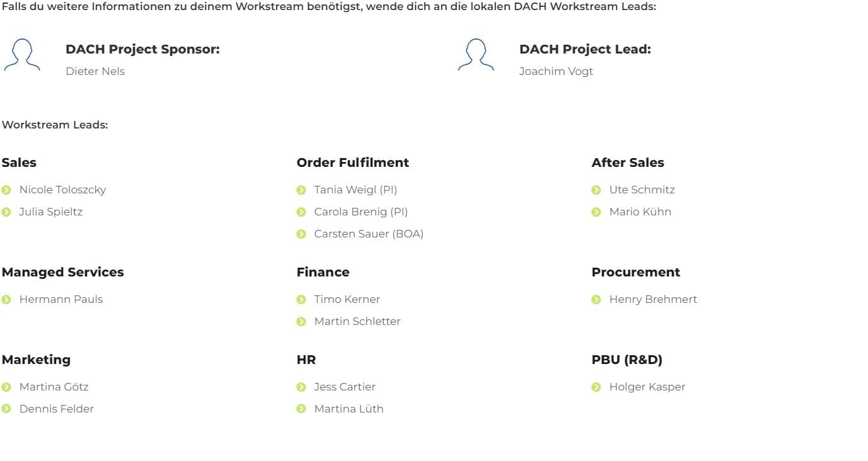Click green arrow bullet beside Ute Schmitz
868x461 pixels.
pos(596,190)
